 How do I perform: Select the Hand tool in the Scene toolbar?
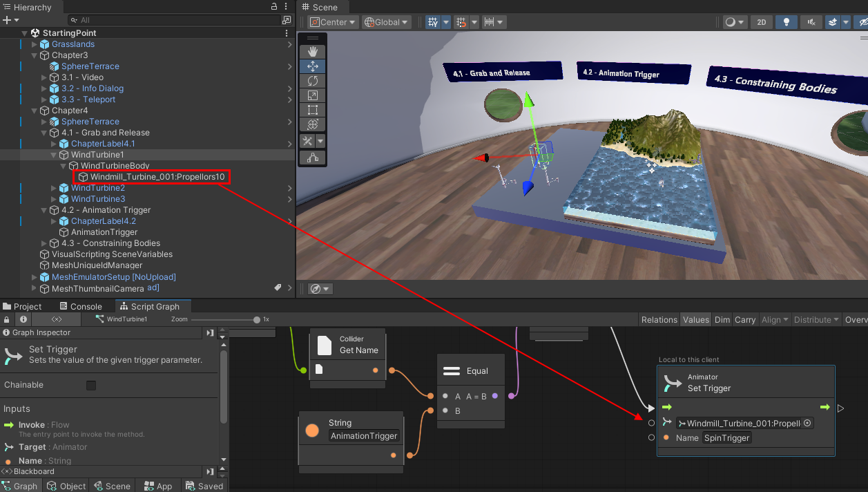[312, 50]
